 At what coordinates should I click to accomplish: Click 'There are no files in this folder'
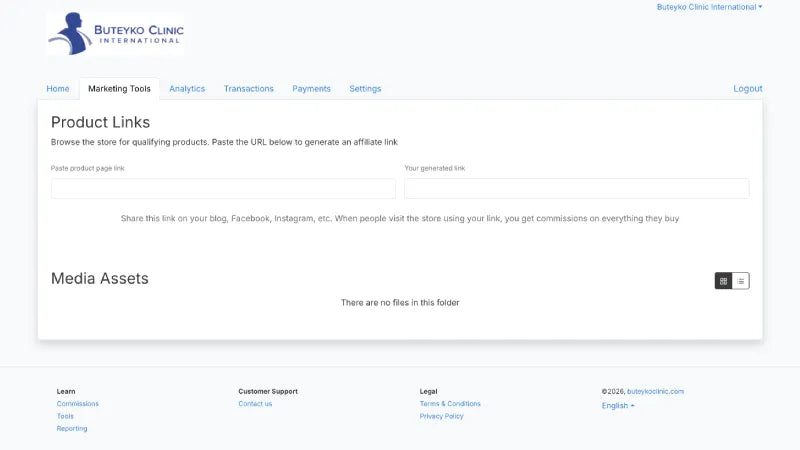point(400,303)
